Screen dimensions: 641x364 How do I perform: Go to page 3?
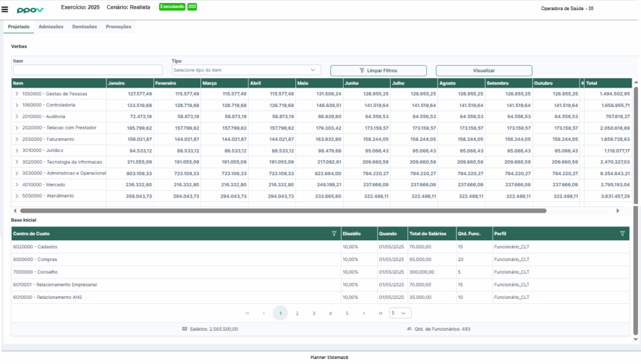[x=314, y=313]
